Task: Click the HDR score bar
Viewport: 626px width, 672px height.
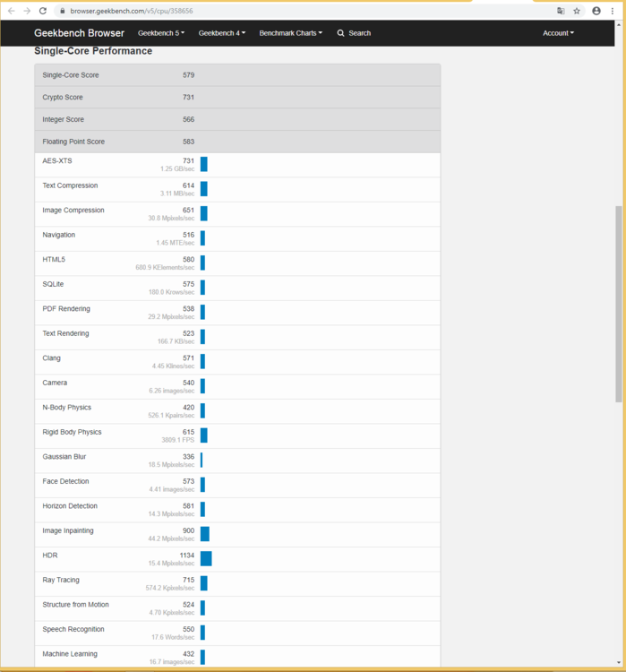Action: (x=206, y=558)
